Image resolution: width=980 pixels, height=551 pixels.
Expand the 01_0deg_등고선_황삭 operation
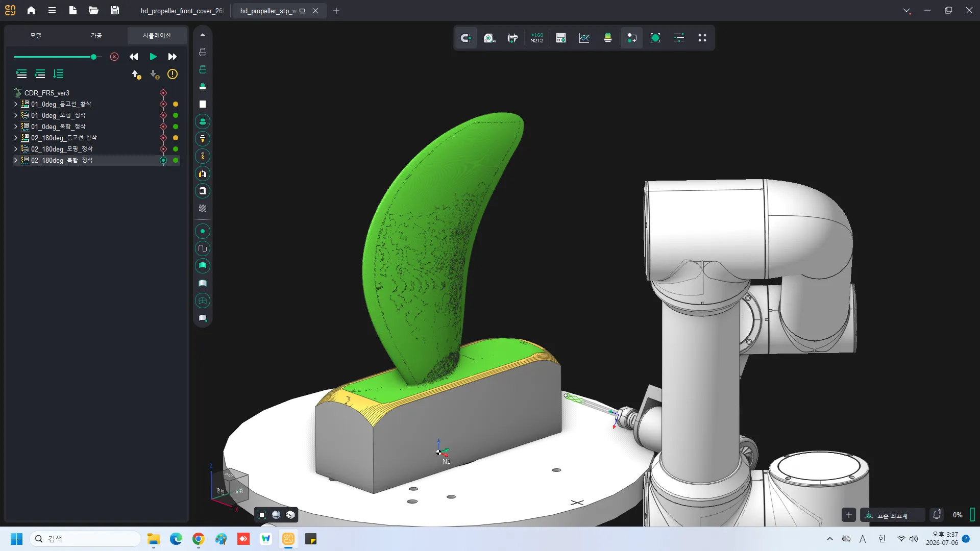click(x=16, y=104)
